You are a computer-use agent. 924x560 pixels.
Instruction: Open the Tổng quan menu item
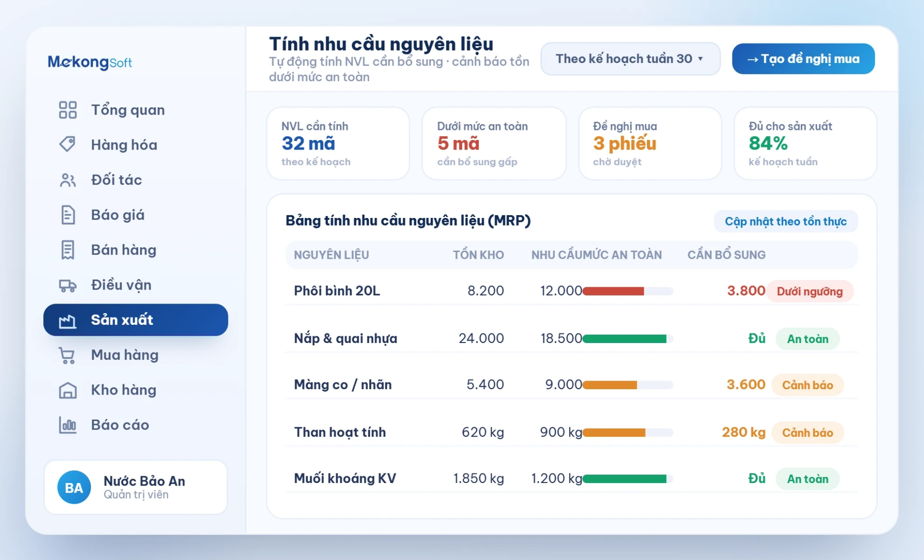(x=136, y=110)
